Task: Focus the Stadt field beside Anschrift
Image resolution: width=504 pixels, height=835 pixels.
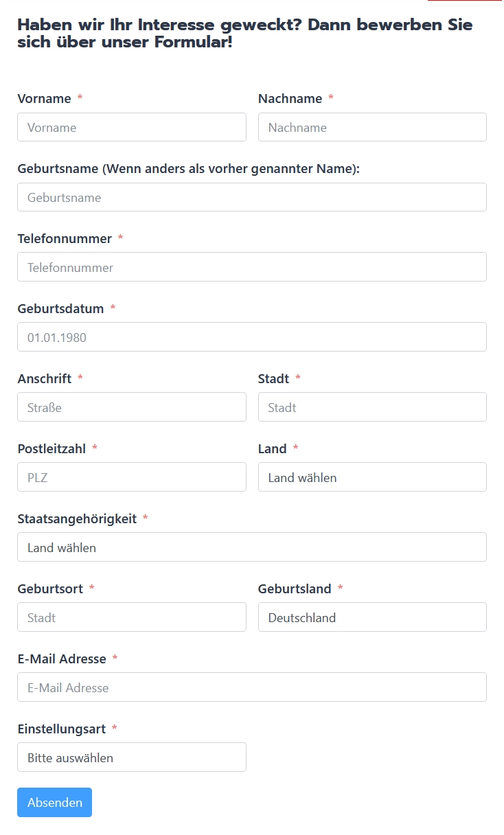Action: click(372, 407)
